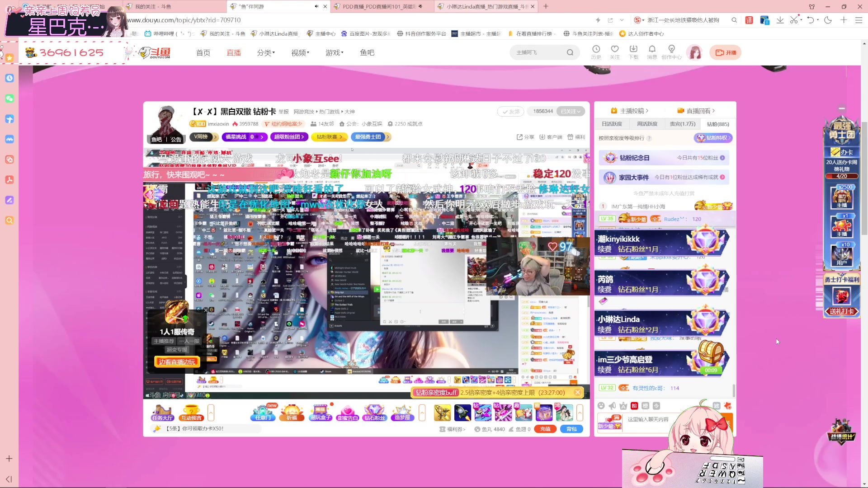
Task: Click the orange 开播 start streaming button
Action: pyautogui.click(x=725, y=52)
